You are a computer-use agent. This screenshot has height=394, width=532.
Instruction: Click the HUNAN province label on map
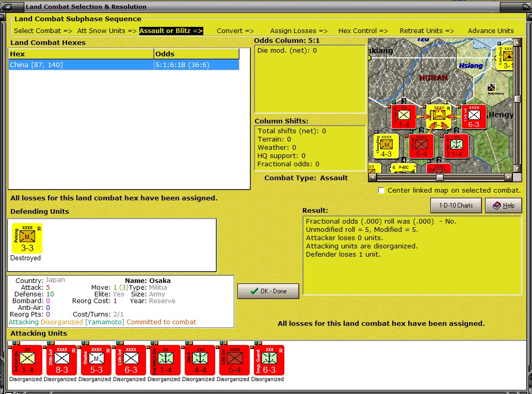(x=433, y=78)
